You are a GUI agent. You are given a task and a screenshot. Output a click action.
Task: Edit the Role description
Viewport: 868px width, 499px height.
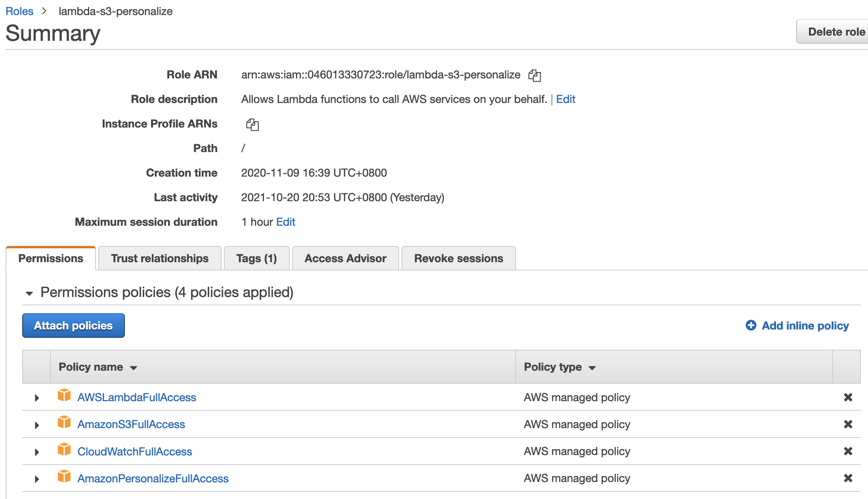(566, 99)
